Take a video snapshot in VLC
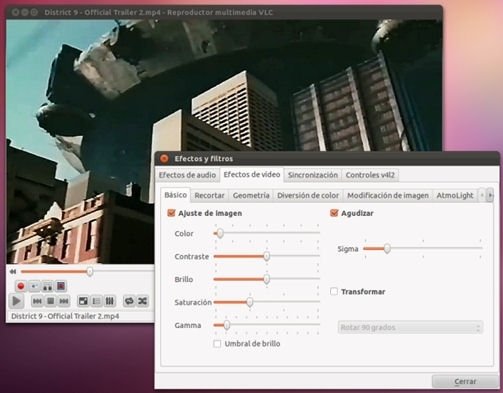 pyautogui.click(x=34, y=286)
